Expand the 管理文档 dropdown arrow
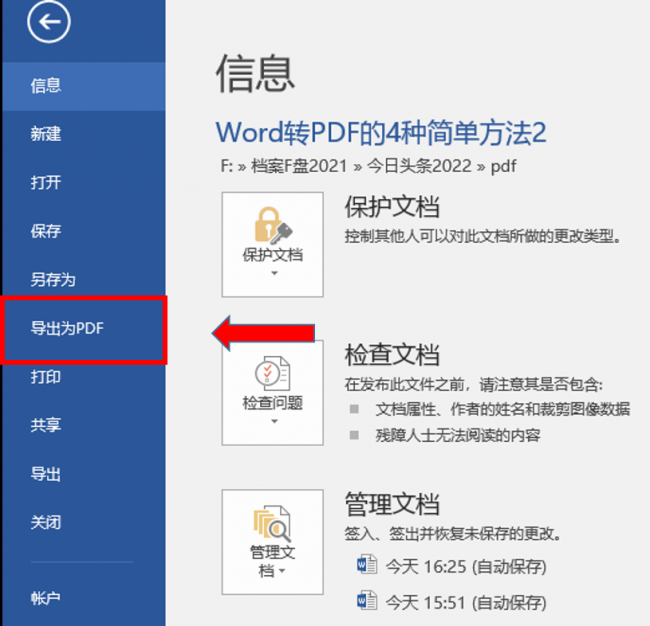The height and width of the screenshot is (626, 650). 282,571
